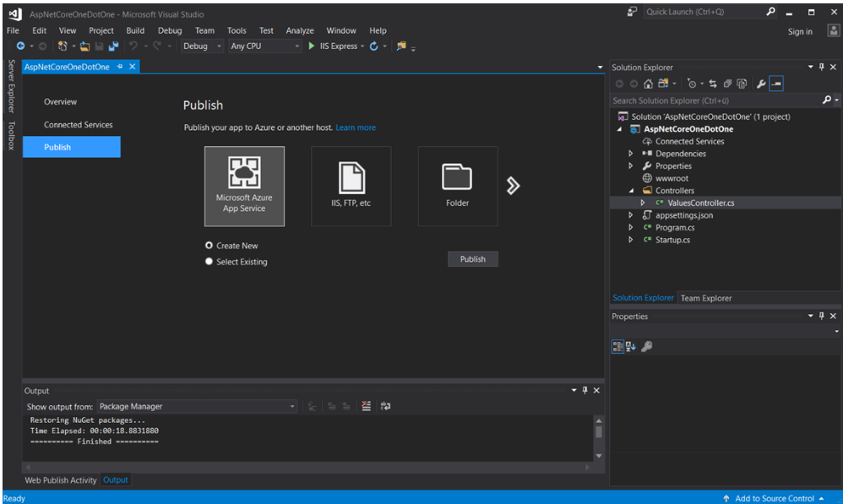Click the Publish button

[472, 259]
